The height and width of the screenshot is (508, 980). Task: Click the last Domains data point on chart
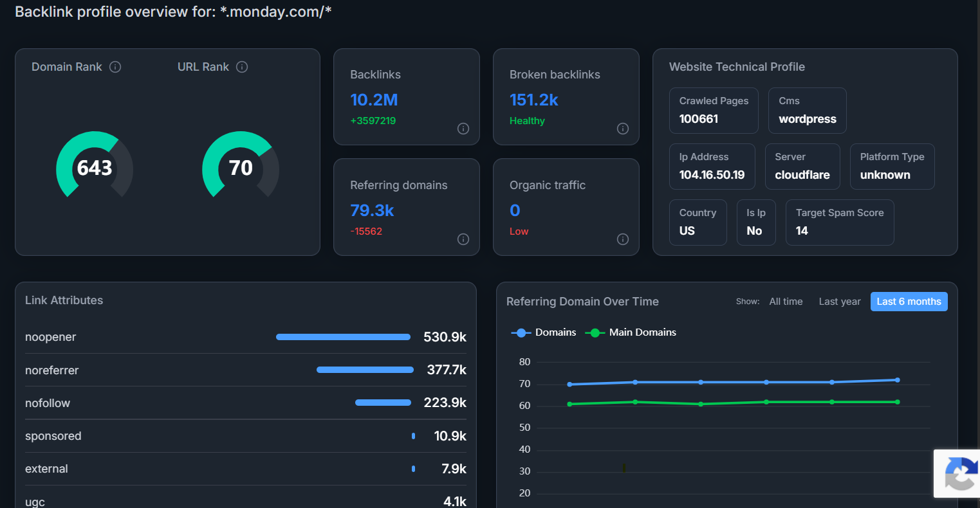(897, 380)
